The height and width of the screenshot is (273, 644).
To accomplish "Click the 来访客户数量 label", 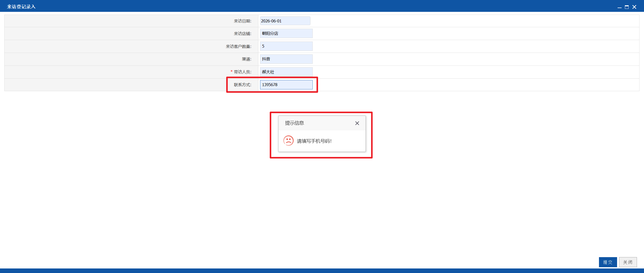I will (238, 47).
